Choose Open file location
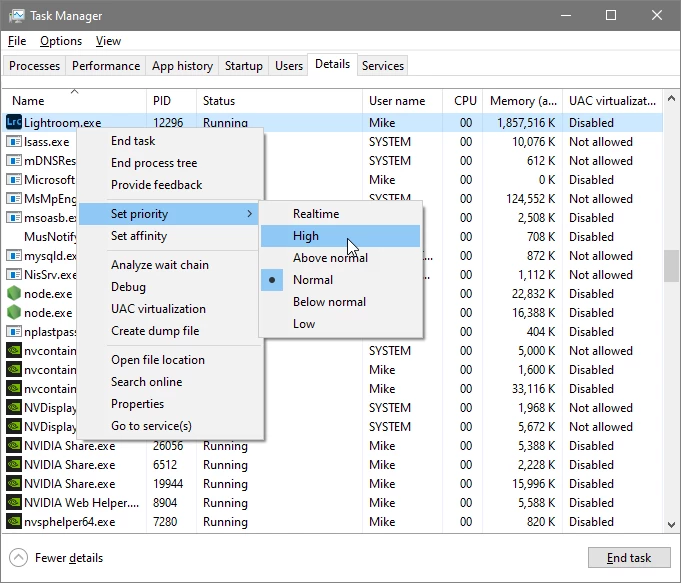This screenshot has width=681, height=583. tap(171, 360)
